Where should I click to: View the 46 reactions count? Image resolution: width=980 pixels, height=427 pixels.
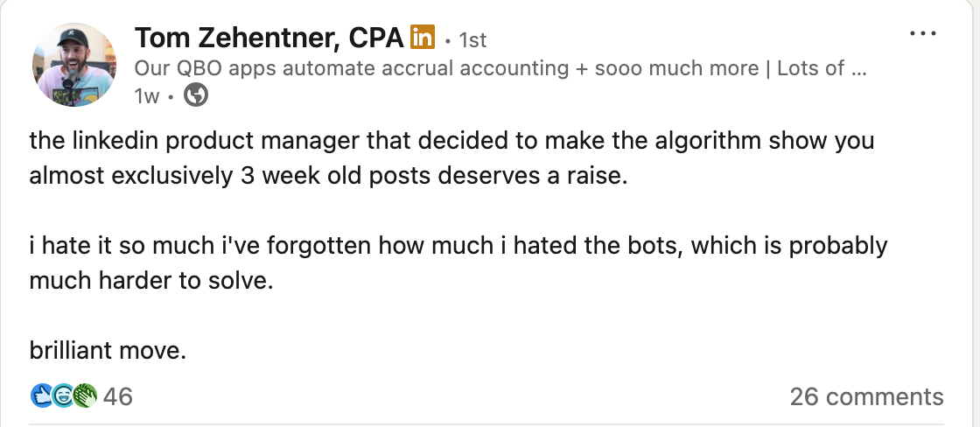(x=118, y=396)
